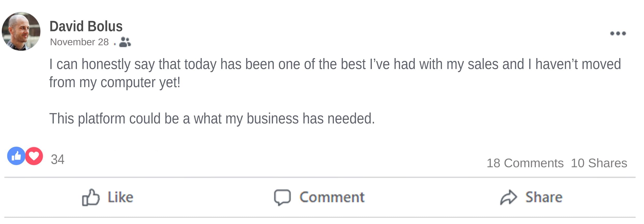
Task: View the 34 reactions count
Action: tap(57, 159)
